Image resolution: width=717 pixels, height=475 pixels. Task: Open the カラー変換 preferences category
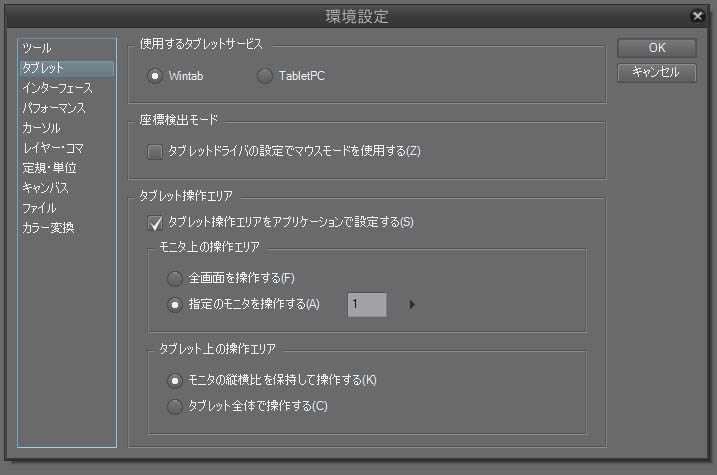pyautogui.click(x=67, y=228)
